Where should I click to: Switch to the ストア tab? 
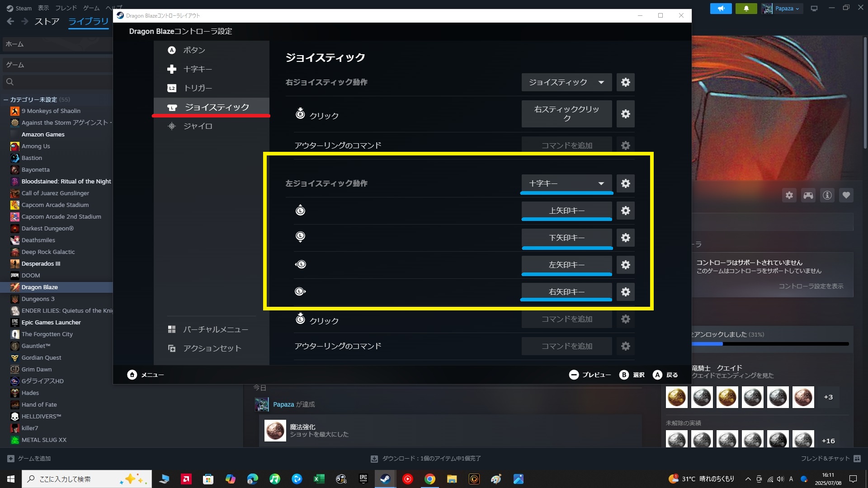[x=47, y=21]
